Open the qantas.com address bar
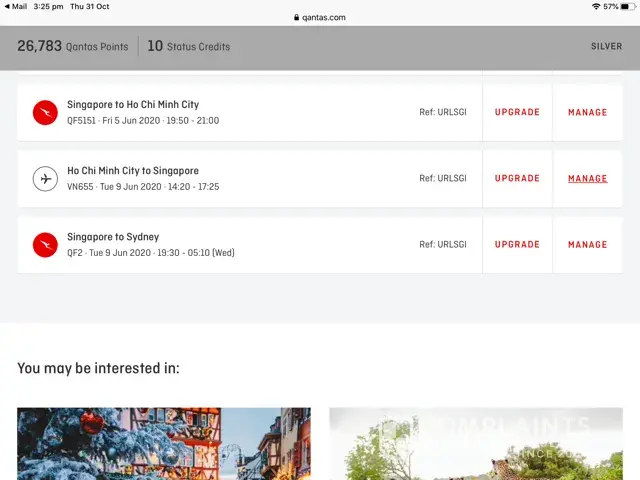The height and width of the screenshot is (480, 640). pyautogui.click(x=320, y=17)
